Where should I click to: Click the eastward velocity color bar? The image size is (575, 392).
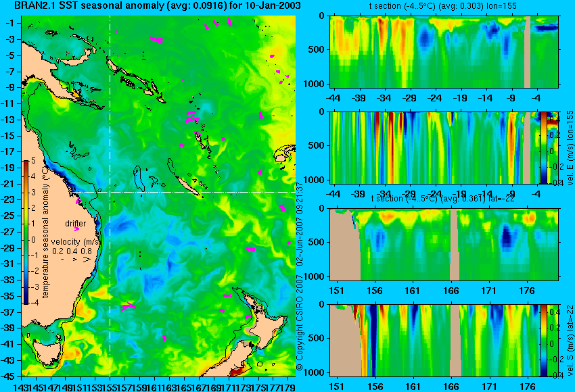pyautogui.click(x=544, y=147)
